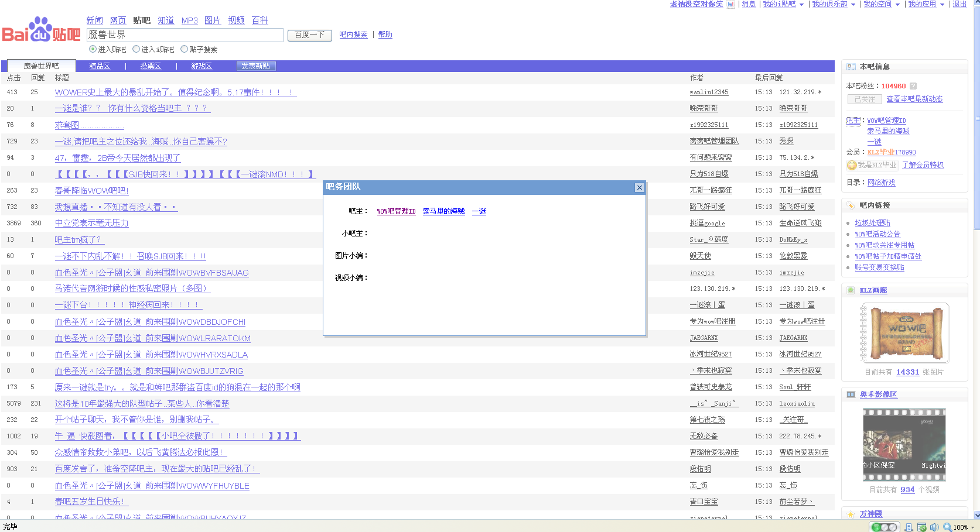Open the 帮助 help link

[x=385, y=35]
